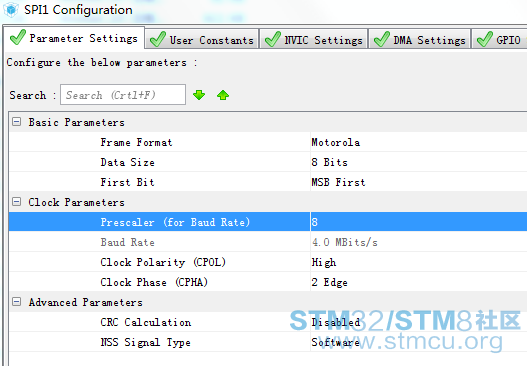527x366 pixels.
Task: Click the Basic Parameters heading text
Action: 77,122
